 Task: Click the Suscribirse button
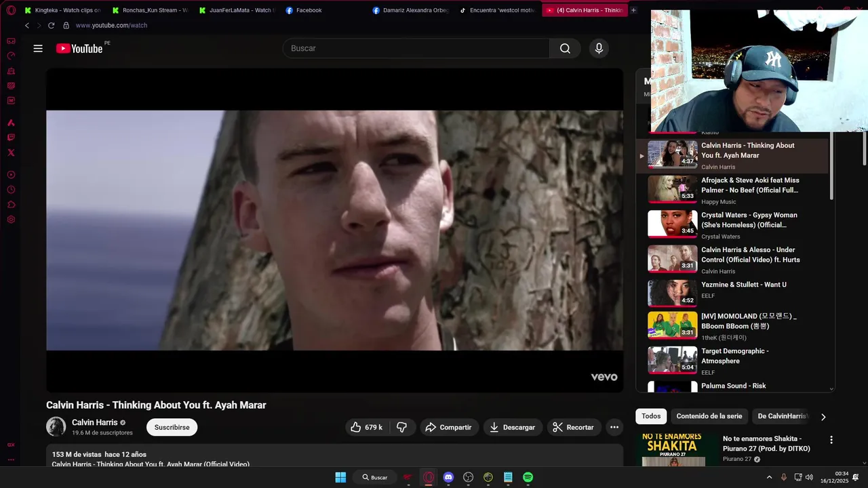click(172, 427)
